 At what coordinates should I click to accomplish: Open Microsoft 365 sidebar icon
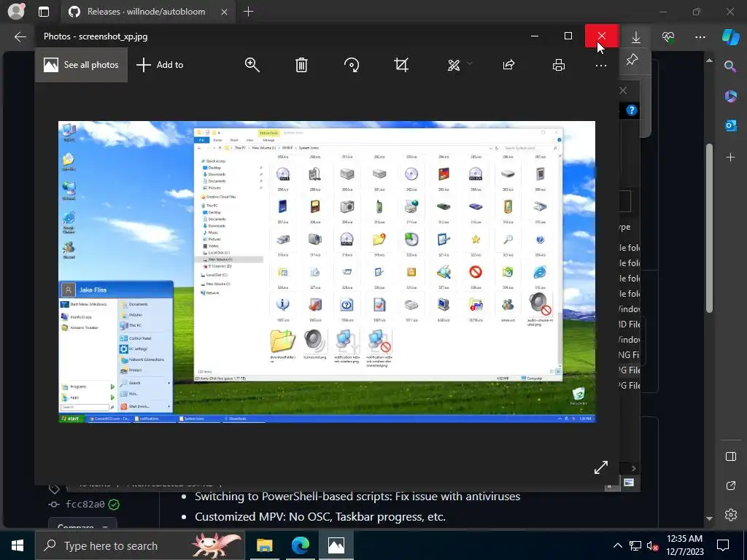(730, 96)
